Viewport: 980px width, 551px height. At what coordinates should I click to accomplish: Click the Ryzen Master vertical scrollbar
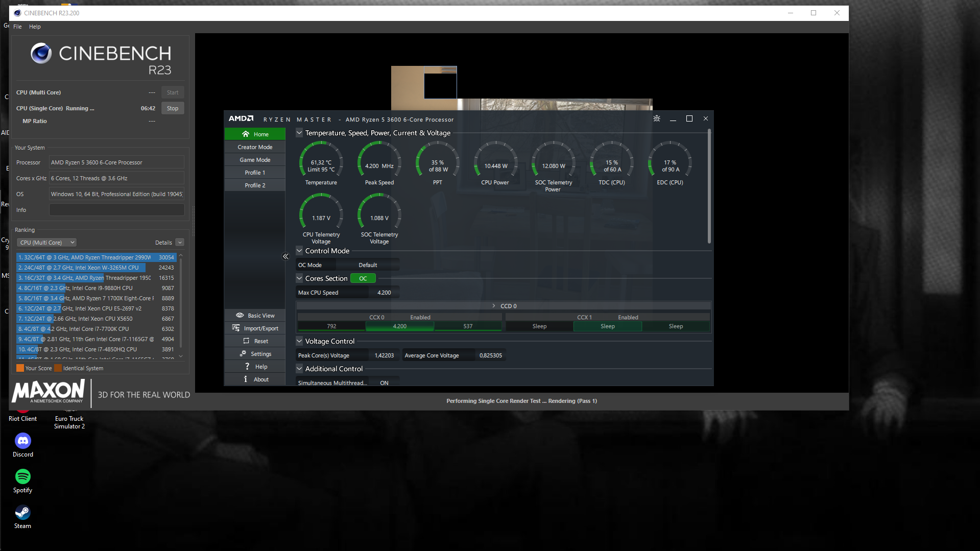tap(709, 187)
